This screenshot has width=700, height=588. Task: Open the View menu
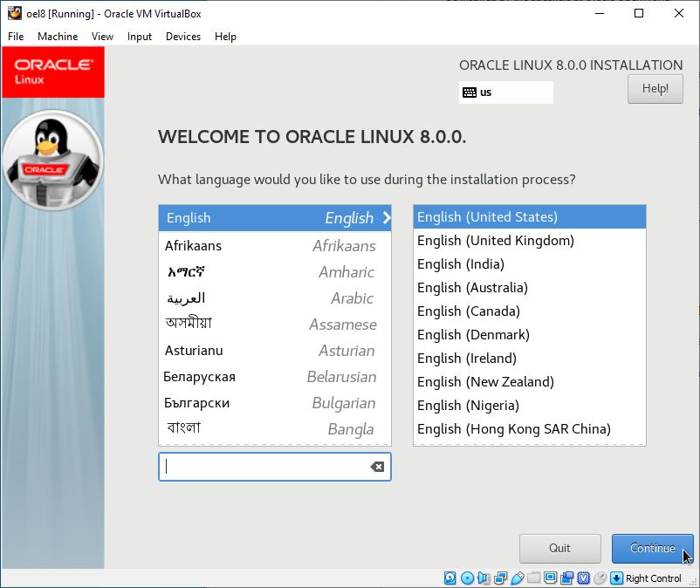(102, 37)
